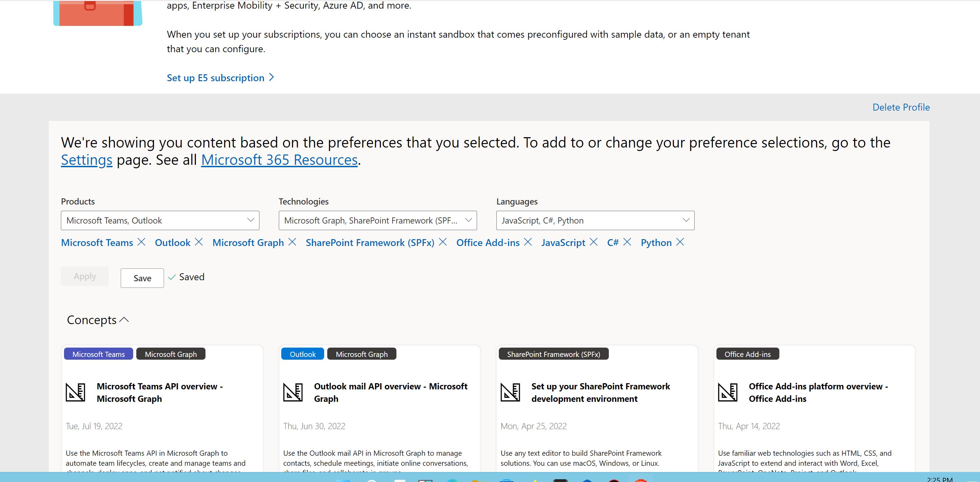The height and width of the screenshot is (482, 980).
Task: Open the Microsoft 365 Resources link
Action: pyautogui.click(x=279, y=160)
